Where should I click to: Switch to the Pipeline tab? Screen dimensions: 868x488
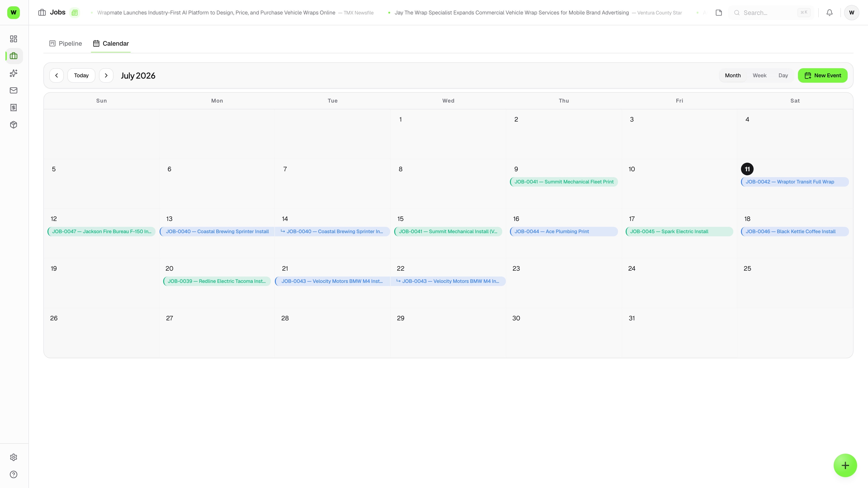click(66, 43)
